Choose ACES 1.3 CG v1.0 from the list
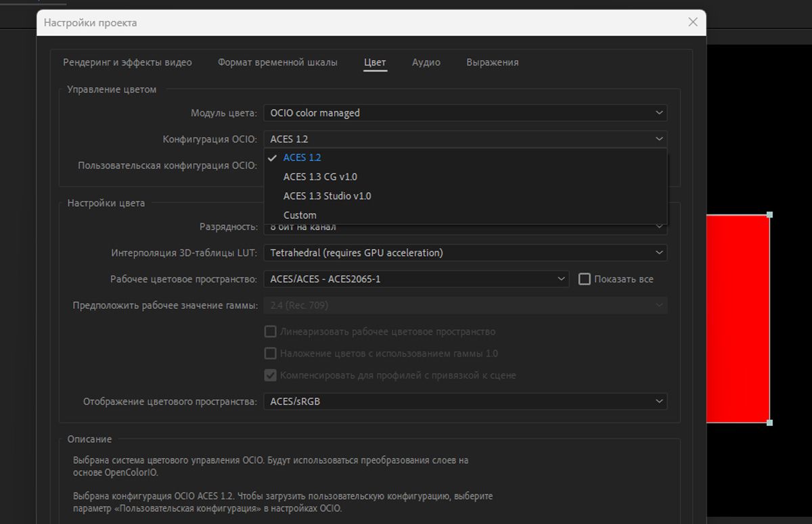This screenshot has width=812, height=524. click(x=320, y=176)
